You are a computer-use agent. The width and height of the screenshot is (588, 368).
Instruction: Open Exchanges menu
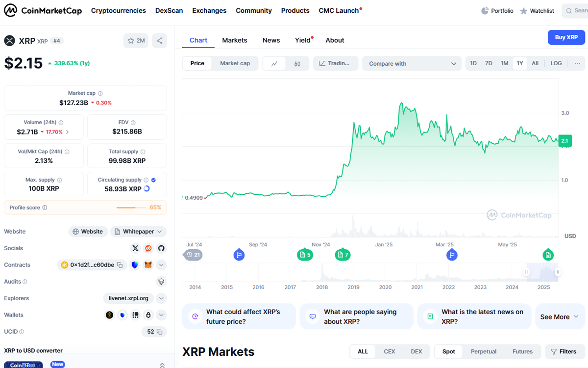pos(209,10)
